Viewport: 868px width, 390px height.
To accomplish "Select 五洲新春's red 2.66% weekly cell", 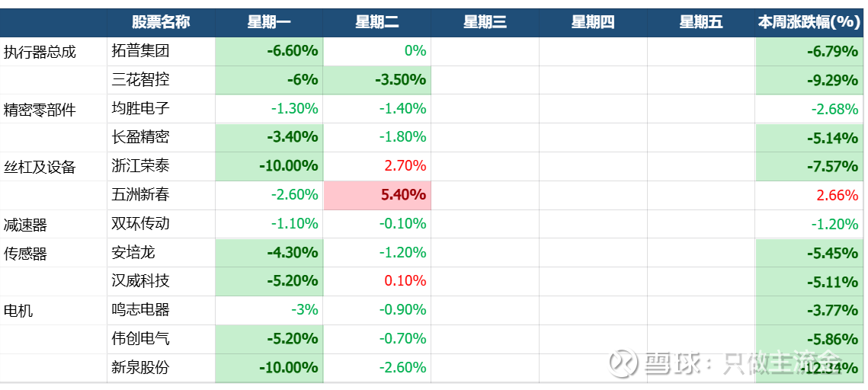I will tap(809, 195).
